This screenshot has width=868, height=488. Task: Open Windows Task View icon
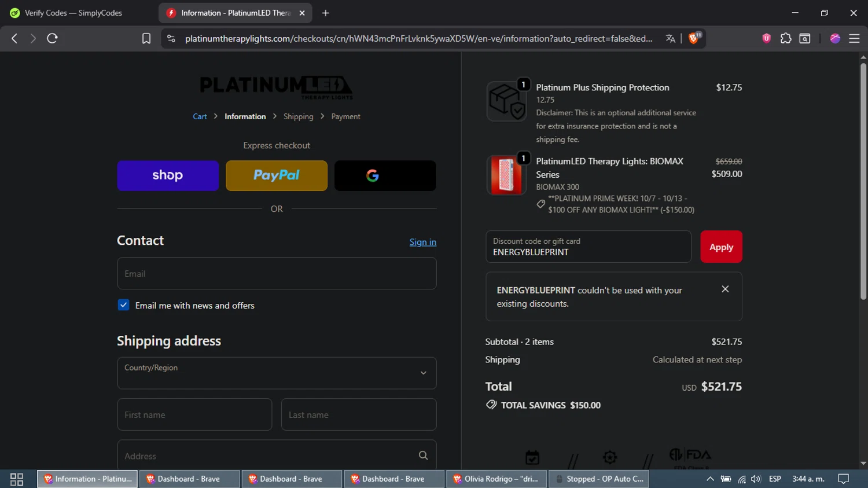17,479
